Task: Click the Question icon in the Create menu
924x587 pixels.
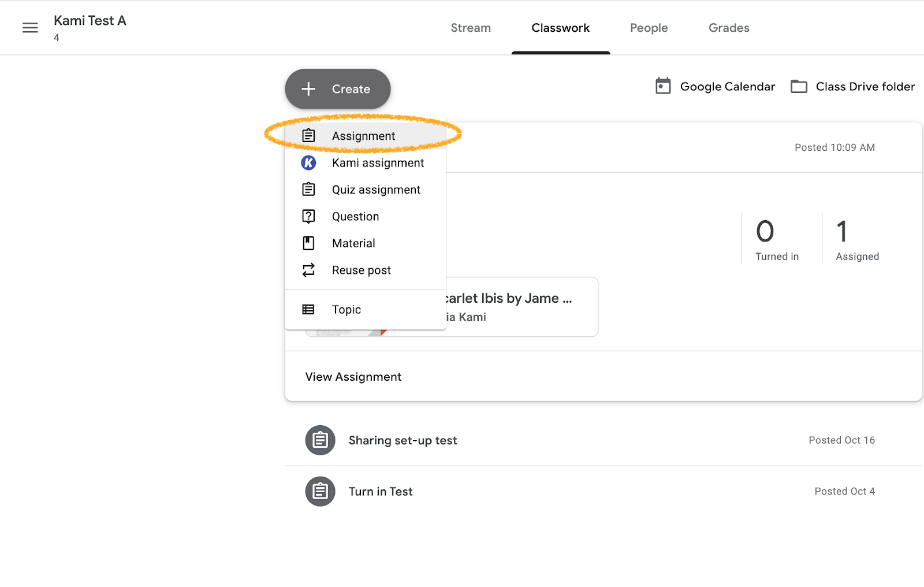Action: (308, 216)
